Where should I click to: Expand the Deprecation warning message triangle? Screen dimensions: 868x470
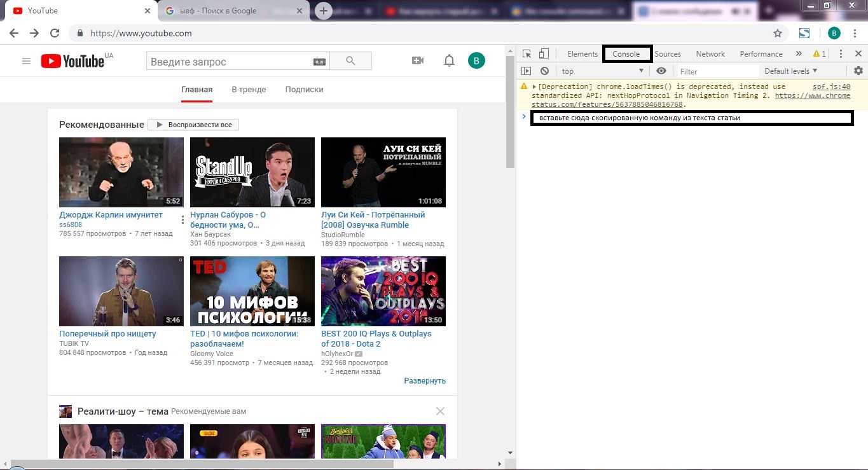tap(534, 87)
